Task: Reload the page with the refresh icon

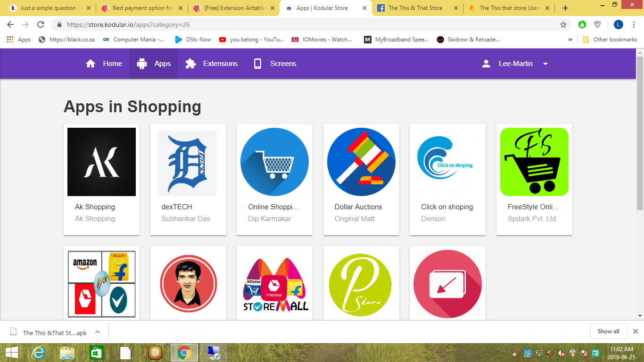Action: (x=41, y=25)
